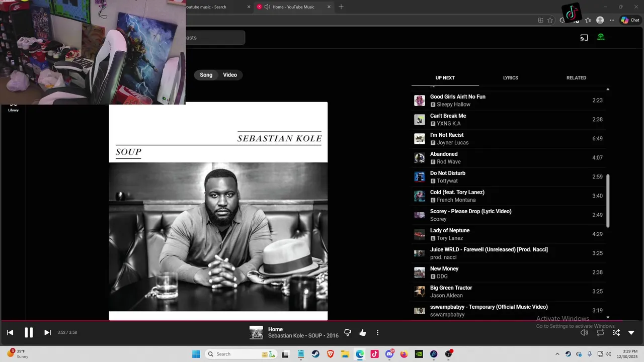Play Lady of Neptune from queue

click(x=508, y=234)
